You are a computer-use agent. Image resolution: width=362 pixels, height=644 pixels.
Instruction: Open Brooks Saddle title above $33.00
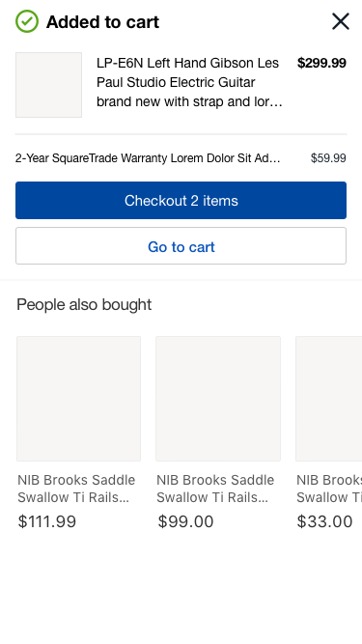329,489
